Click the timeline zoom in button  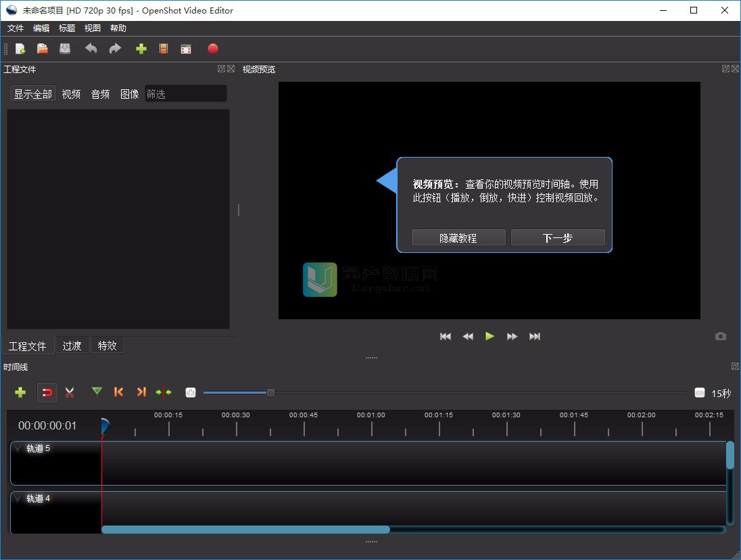click(191, 392)
